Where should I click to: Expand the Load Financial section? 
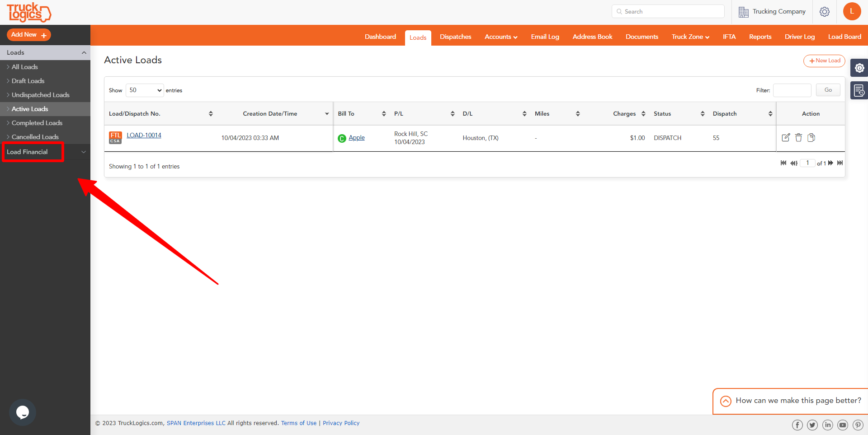(x=84, y=152)
